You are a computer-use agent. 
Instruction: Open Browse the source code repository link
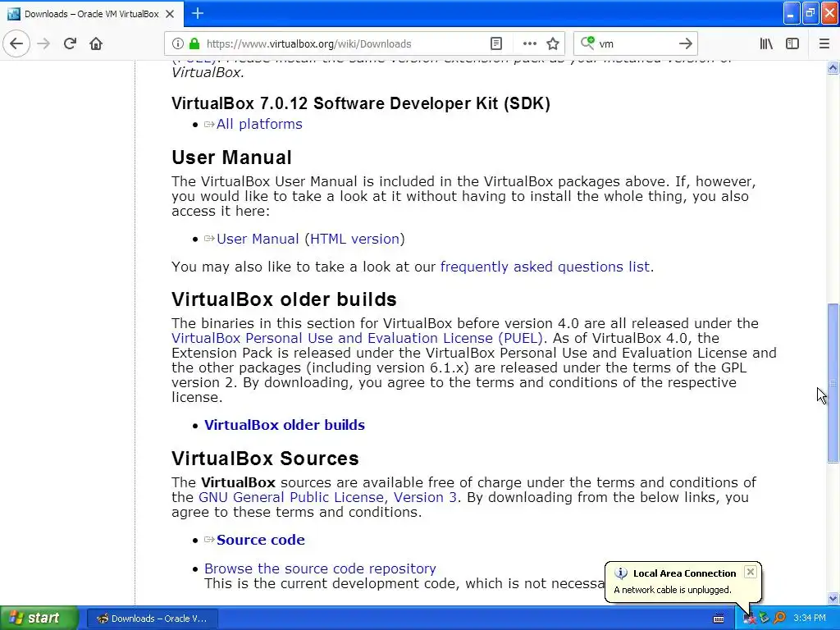(x=320, y=568)
